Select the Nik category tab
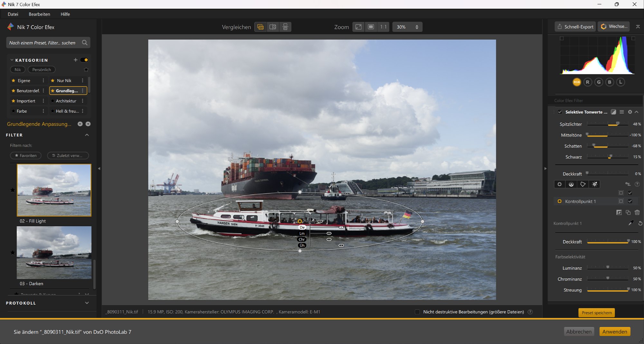The image size is (644, 344). [18, 70]
